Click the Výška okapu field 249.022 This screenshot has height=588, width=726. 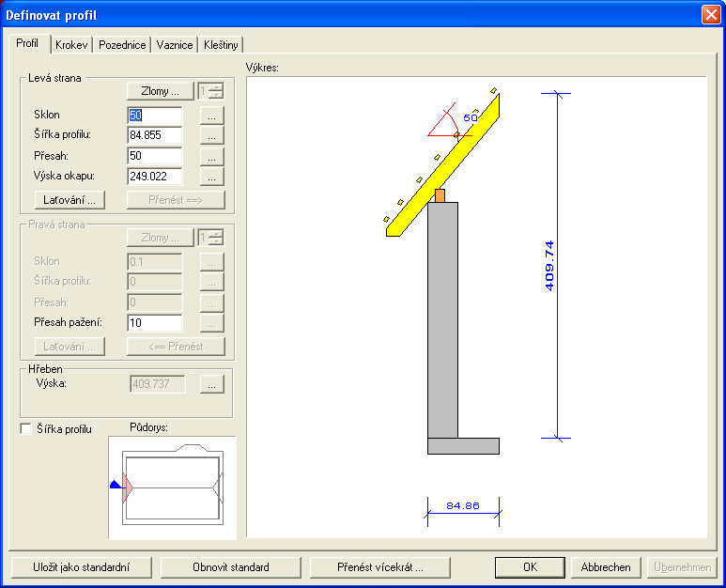pyautogui.click(x=155, y=176)
